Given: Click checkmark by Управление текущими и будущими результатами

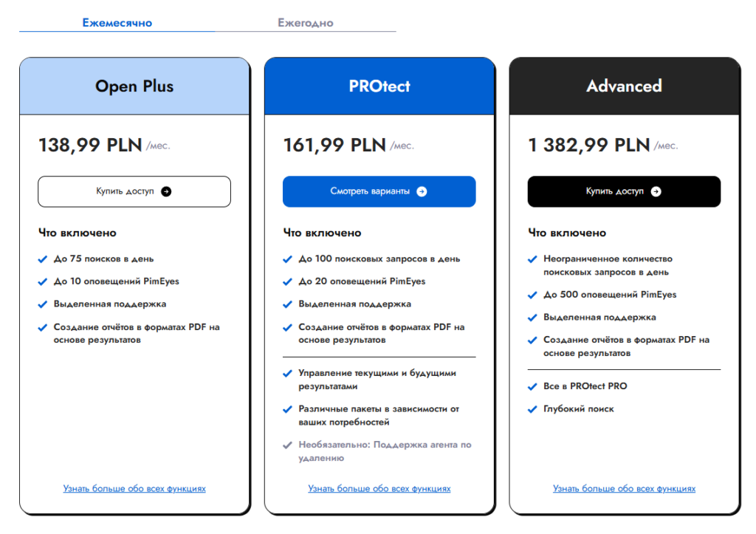Looking at the screenshot, I should [287, 374].
